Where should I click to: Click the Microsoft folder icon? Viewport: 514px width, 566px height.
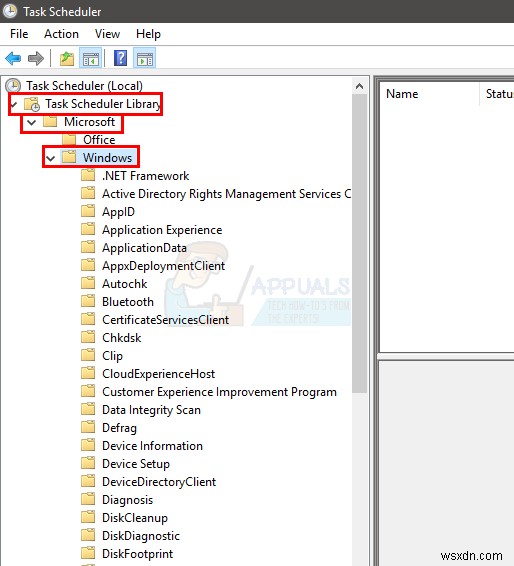pos(50,122)
